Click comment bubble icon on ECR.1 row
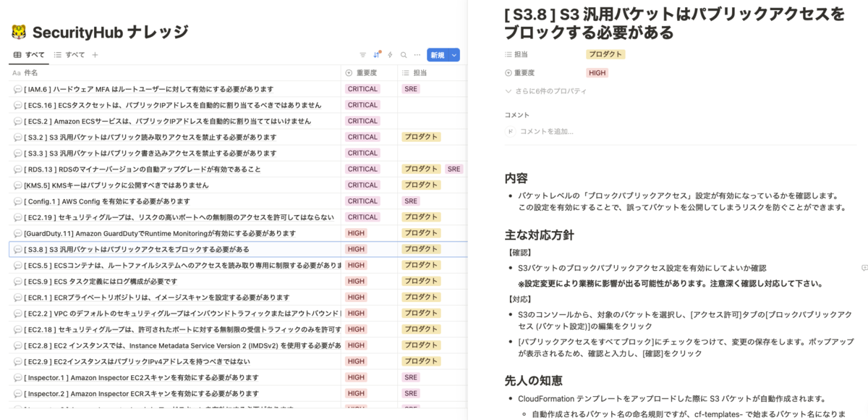868x420 pixels. pos(18,297)
